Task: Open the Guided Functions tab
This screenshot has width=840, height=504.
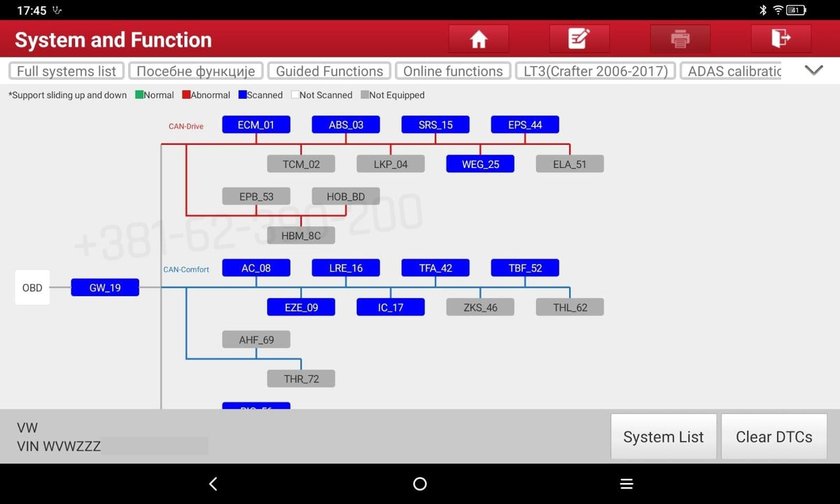Action: point(330,71)
